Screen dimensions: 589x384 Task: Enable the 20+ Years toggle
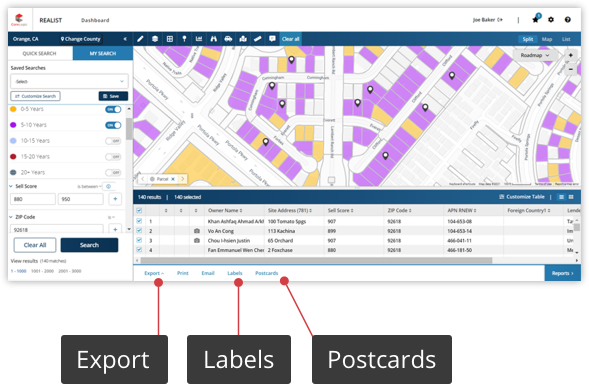point(113,172)
